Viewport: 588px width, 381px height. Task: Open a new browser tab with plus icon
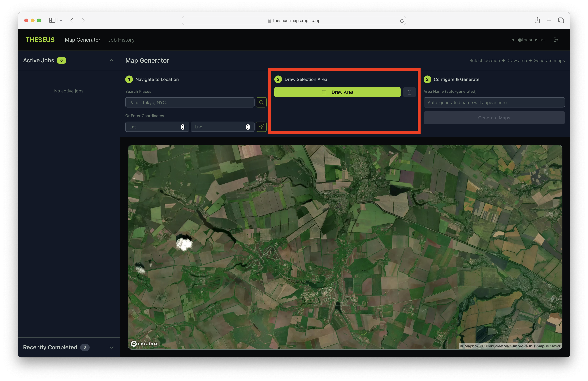coord(549,20)
